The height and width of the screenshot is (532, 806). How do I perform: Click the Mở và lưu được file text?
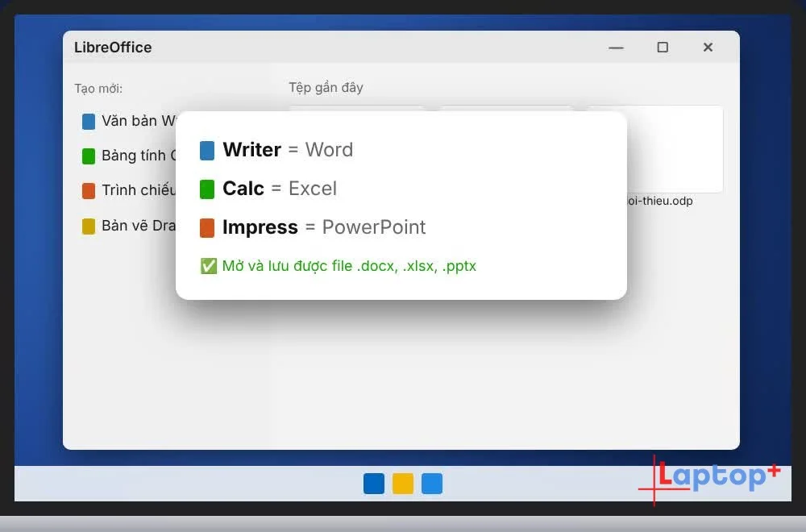tap(349, 266)
